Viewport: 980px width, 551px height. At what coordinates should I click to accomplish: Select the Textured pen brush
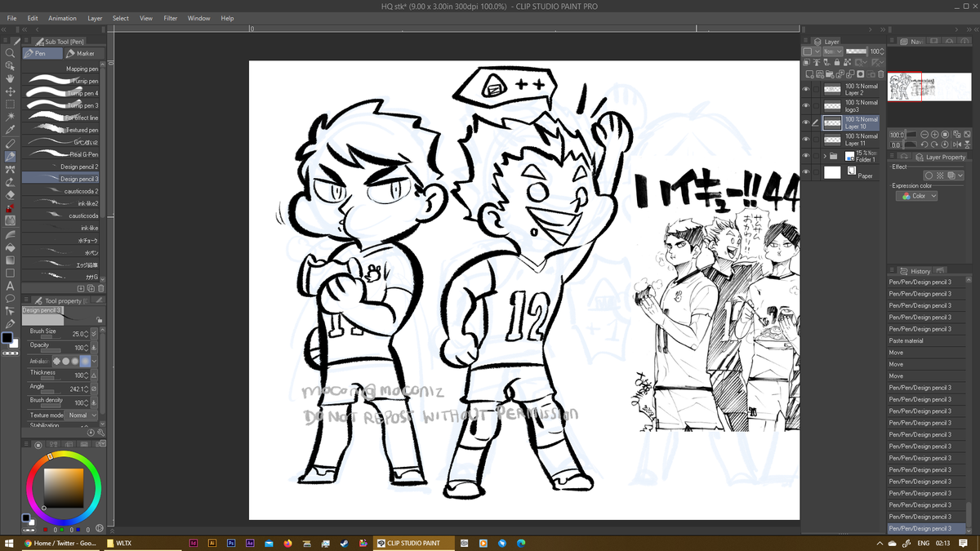[x=61, y=130]
